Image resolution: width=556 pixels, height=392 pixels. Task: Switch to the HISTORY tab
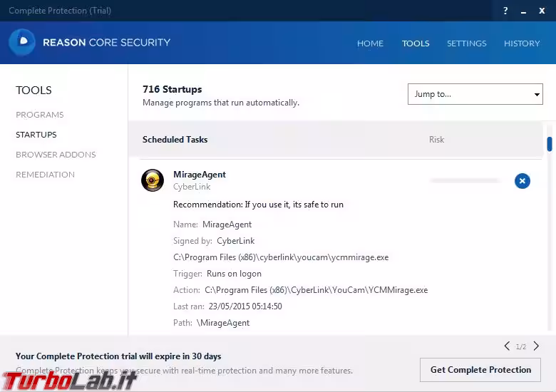522,43
